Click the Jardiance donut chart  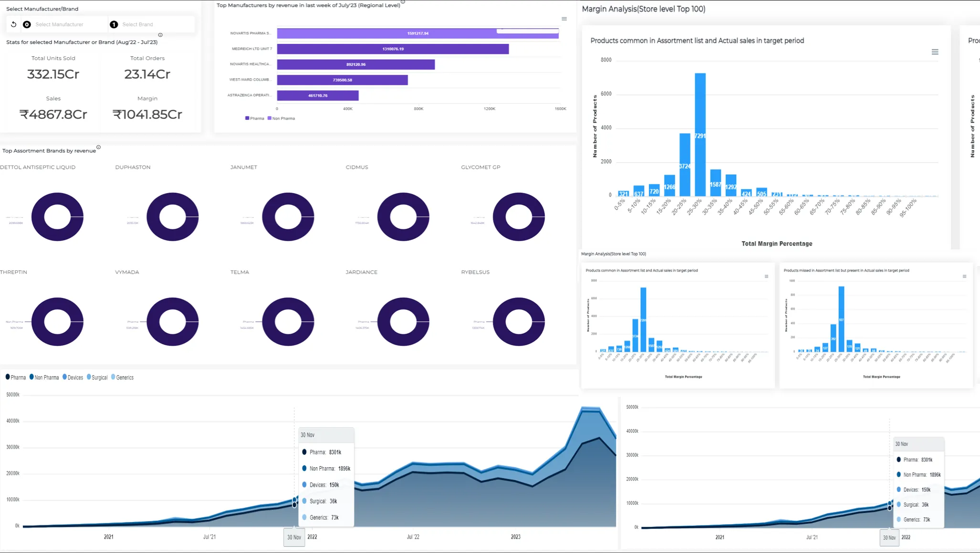(404, 322)
